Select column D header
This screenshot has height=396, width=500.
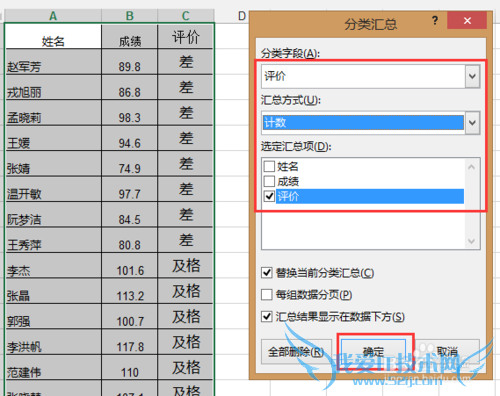[x=242, y=16]
